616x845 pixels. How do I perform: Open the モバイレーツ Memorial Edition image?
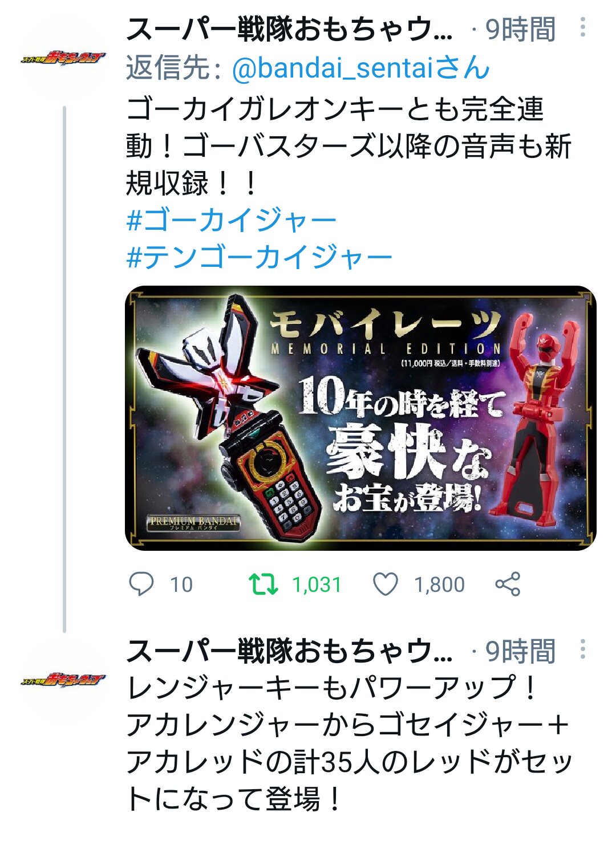360,418
